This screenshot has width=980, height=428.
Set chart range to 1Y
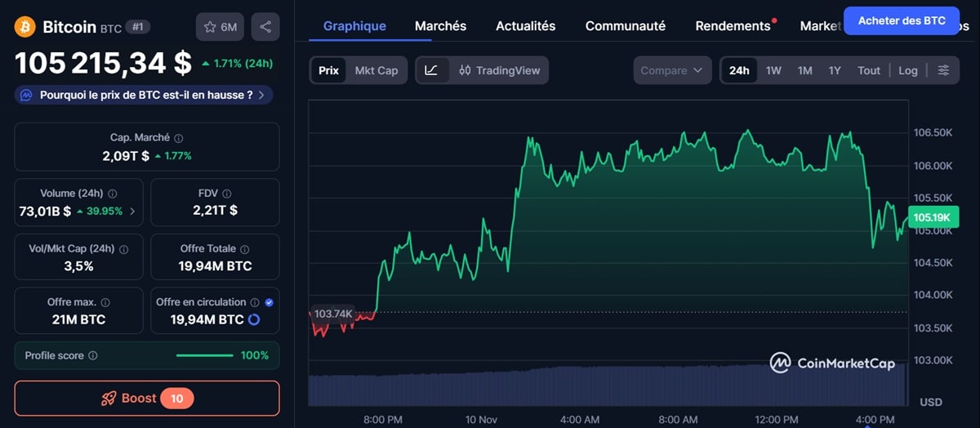point(835,70)
